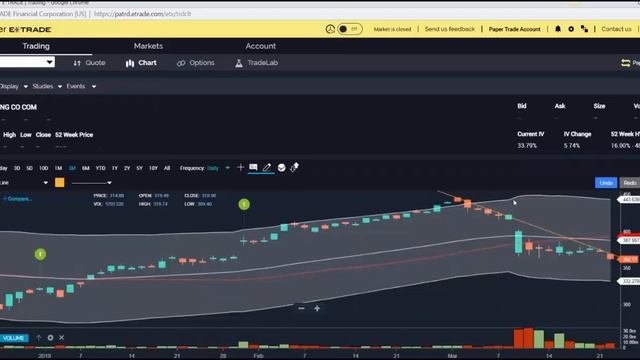This screenshot has width=640, height=360.
Task: Move the Volume panel up
Action: (39, 338)
